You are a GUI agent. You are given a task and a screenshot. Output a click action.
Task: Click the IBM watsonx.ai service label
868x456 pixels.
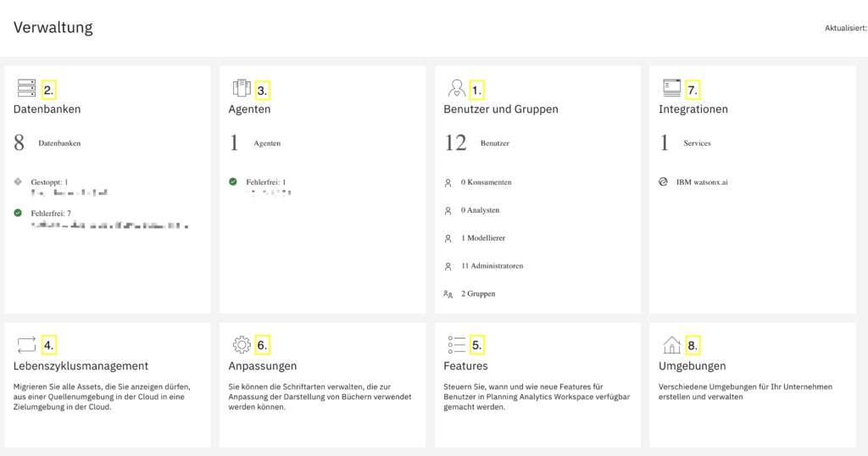click(x=702, y=182)
